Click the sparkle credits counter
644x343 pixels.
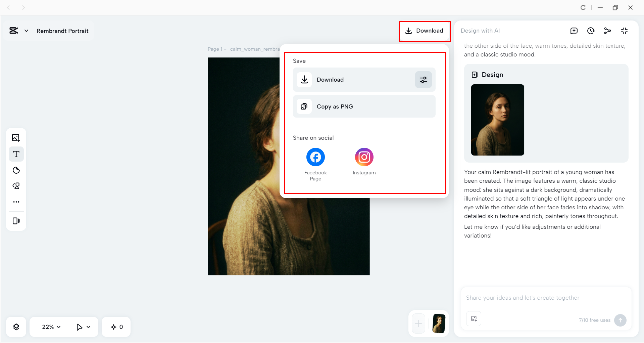pos(116,327)
